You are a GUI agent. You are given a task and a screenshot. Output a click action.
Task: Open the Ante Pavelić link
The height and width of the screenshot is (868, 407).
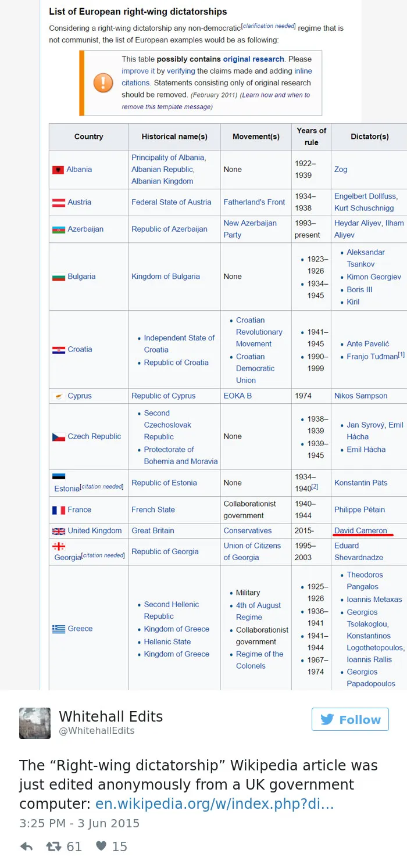point(368,344)
